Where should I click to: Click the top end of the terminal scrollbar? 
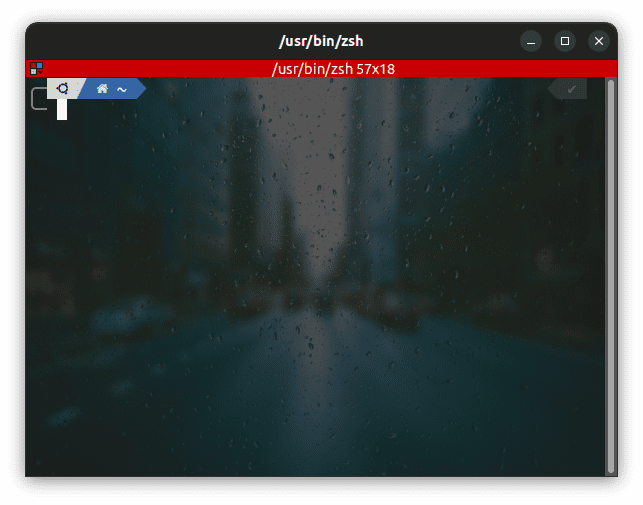pos(611,84)
